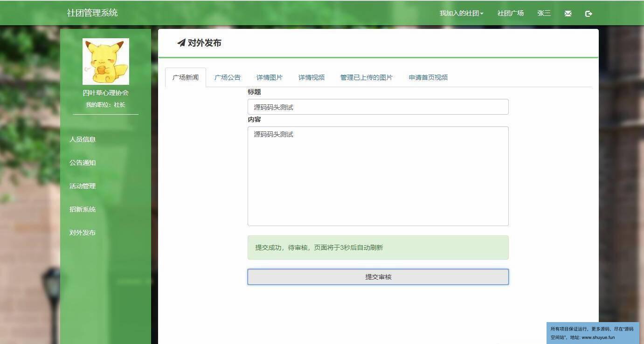Click the paper plane icon beside 对外发布
Viewport: 644px width, 344px height.
click(181, 43)
